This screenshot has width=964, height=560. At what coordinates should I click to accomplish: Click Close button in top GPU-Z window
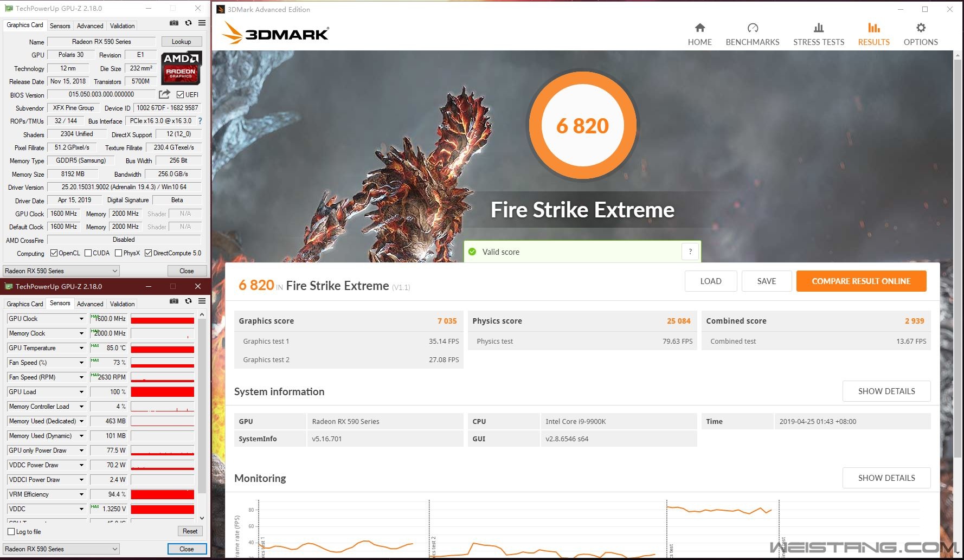pyautogui.click(x=187, y=271)
